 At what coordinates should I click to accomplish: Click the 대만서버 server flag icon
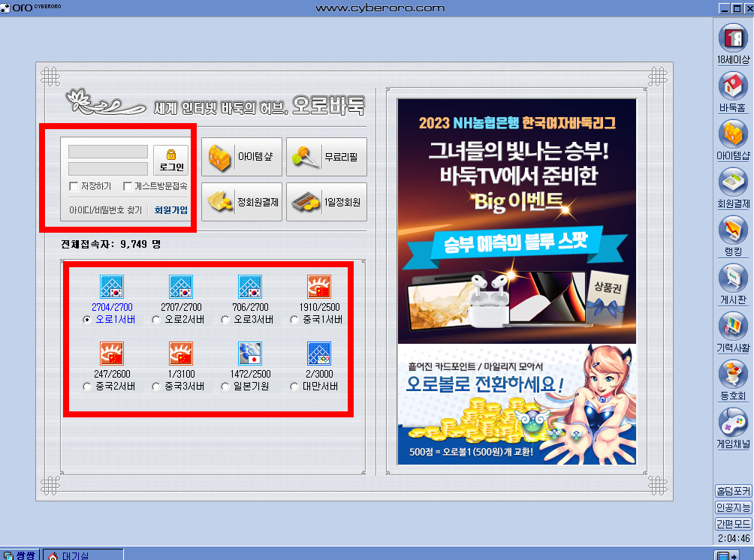[319, 354]
